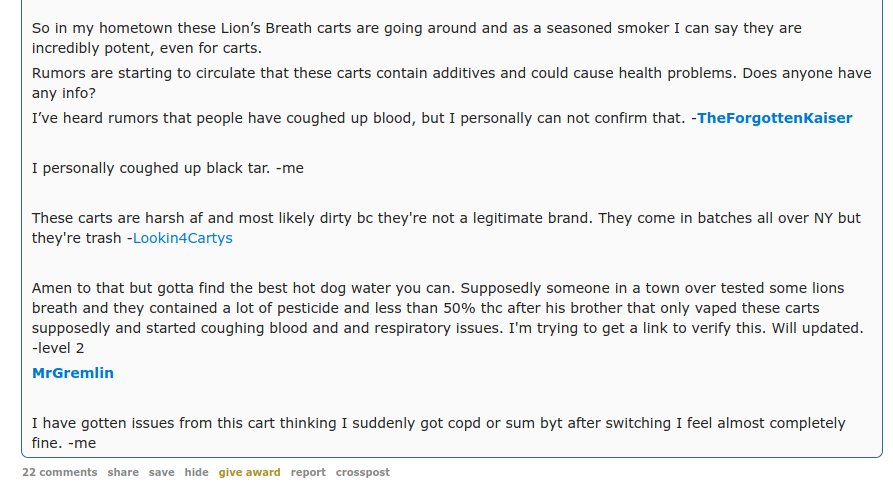893x486 pixels.
Task: Crosspost this post
Action: pos(362,472)
